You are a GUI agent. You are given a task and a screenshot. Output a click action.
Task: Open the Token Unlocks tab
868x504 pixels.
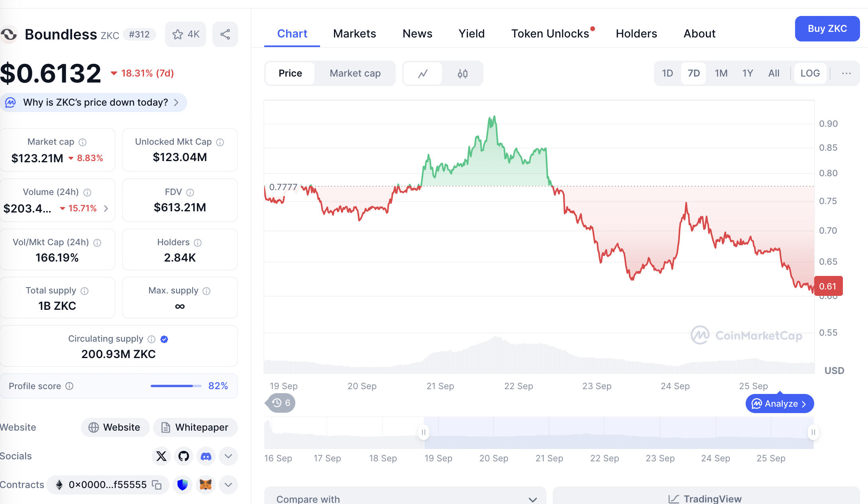pyautogui.click(x=550, y=33)
